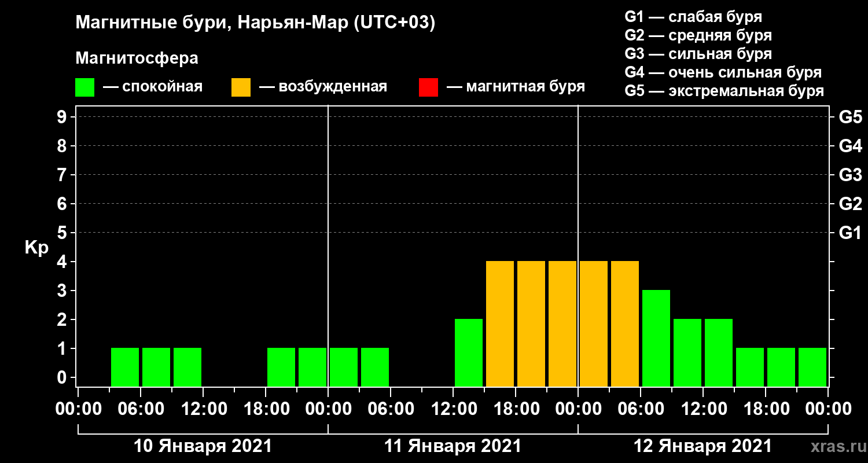Click the right-axis 'G2' label

851,204
